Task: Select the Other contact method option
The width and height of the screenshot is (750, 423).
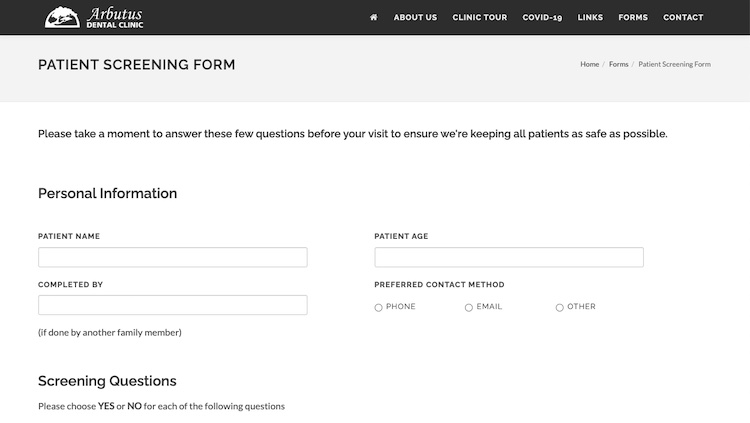Action: pyautogui.click(x=560, y=307)
